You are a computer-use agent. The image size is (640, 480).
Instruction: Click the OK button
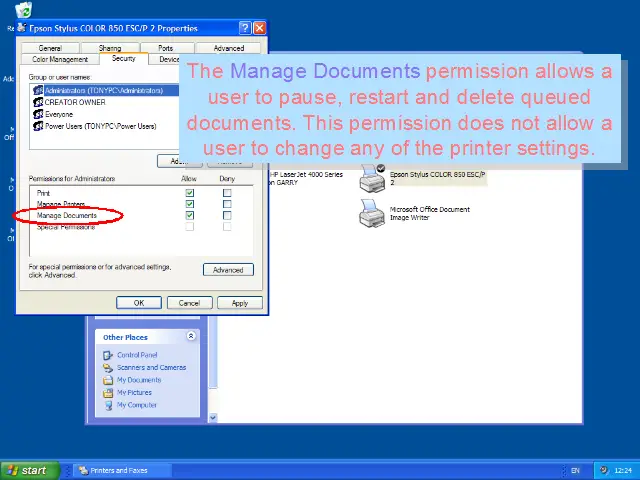pyautogui.click(x=139, y=303)
